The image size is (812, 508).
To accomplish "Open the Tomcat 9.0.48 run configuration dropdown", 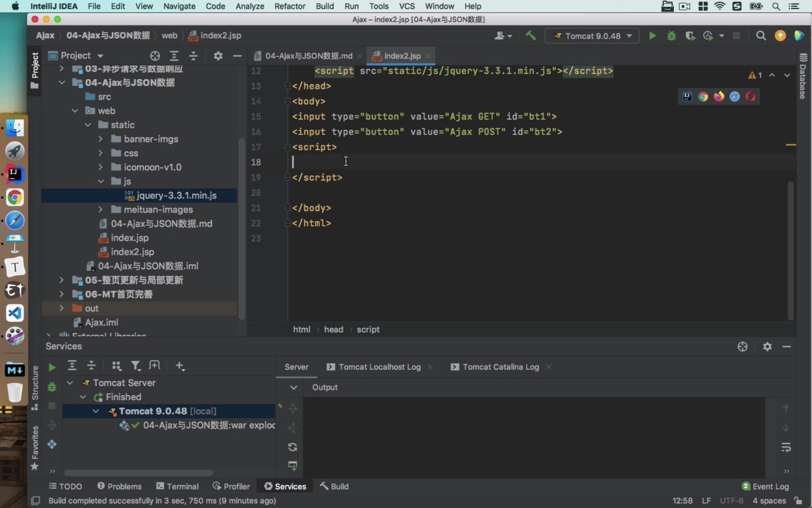I will [592, 36].
